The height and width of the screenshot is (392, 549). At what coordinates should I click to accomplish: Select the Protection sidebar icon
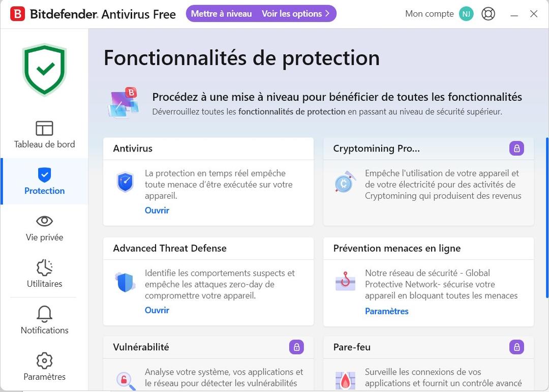tap(44, 182)
